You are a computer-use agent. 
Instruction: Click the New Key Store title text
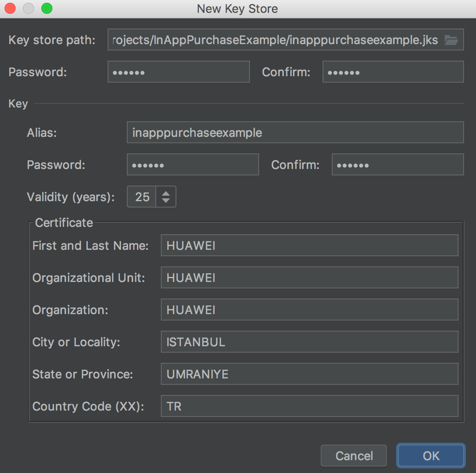(x=238, y=9)
